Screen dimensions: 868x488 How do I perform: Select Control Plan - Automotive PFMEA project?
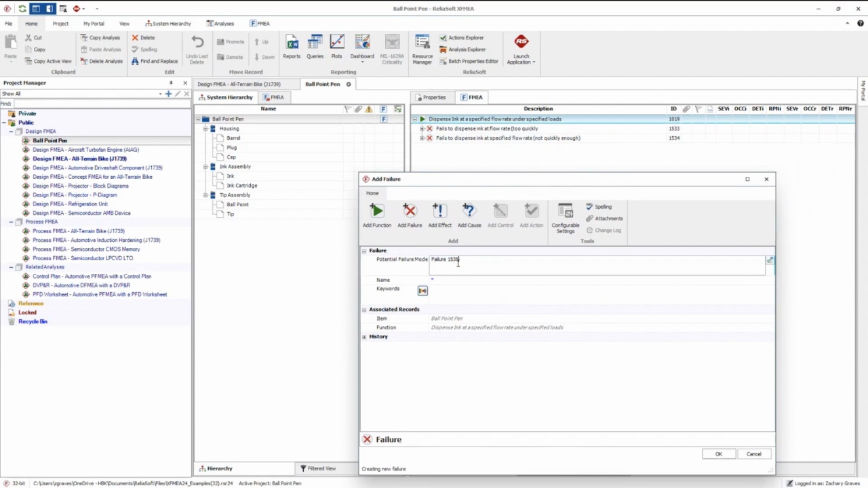pyautogui.click(x=92, y=277)
